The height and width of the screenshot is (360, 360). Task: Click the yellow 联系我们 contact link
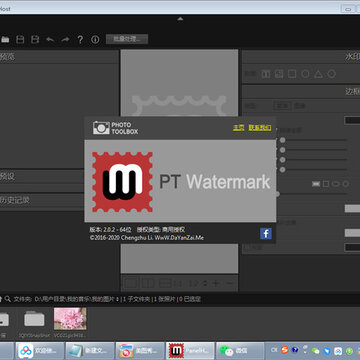point(260,127)
